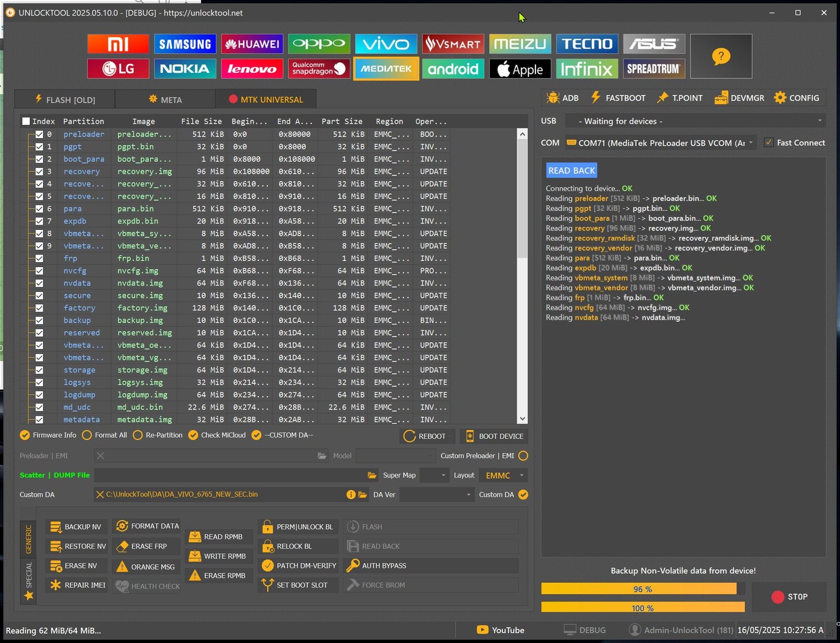Select the Apple brand logo
This screenshot has width=840, height=643.
coord(520,69)
